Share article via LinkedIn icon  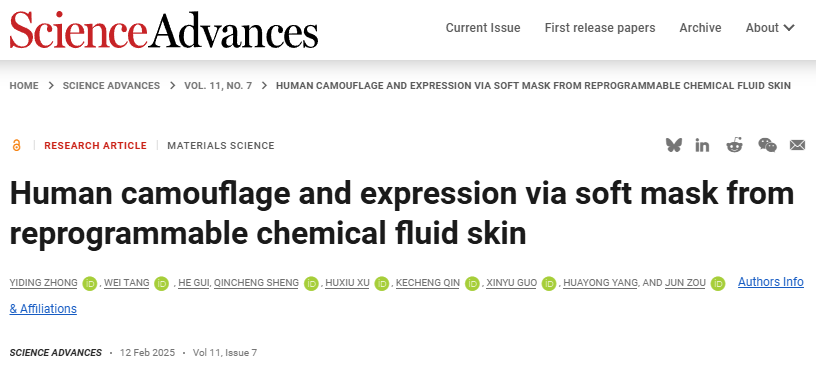tap(702, 145)
